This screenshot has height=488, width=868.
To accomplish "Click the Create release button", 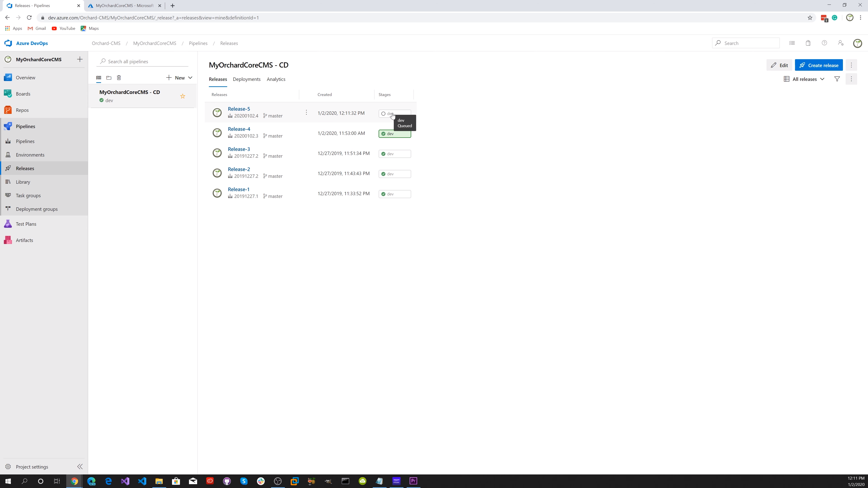I will click(x=819, y=65).
